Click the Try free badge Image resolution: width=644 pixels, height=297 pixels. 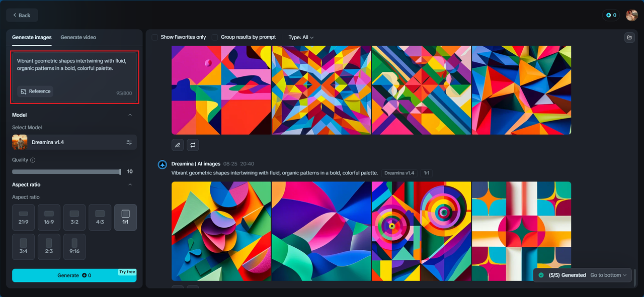tap(127, 272)
